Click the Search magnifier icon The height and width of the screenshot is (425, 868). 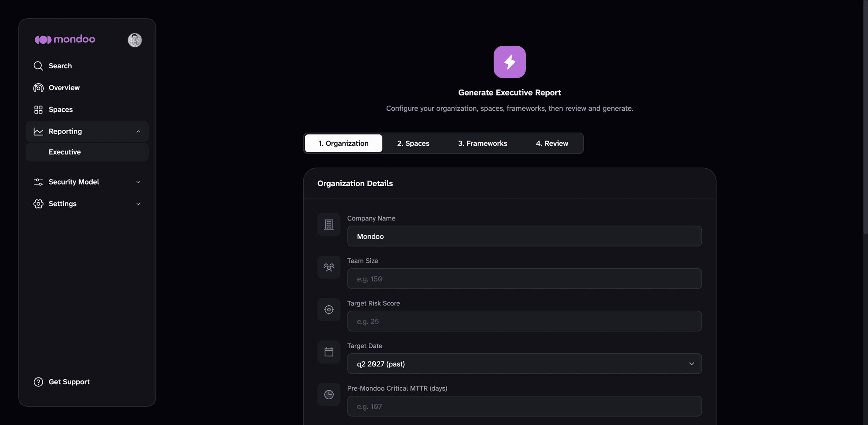38,66
